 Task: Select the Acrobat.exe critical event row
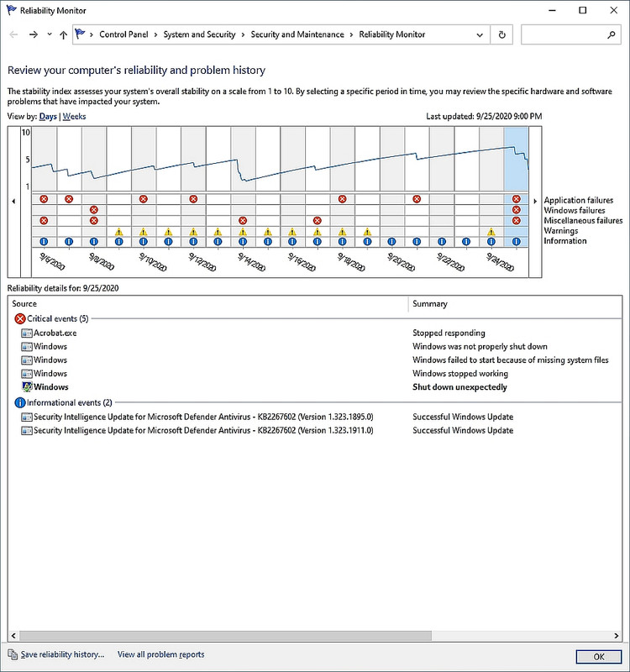pyautogui.click(x=315, y=333)
